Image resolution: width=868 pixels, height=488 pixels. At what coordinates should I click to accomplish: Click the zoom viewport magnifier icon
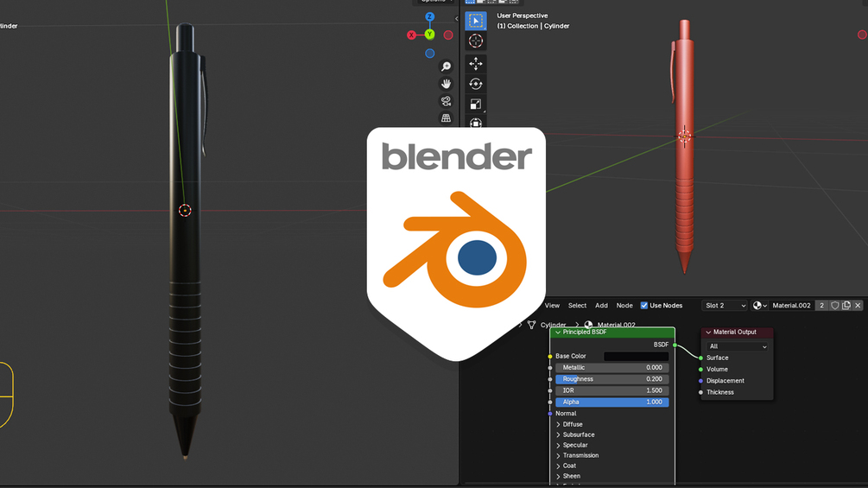click(x=446, y=67)
